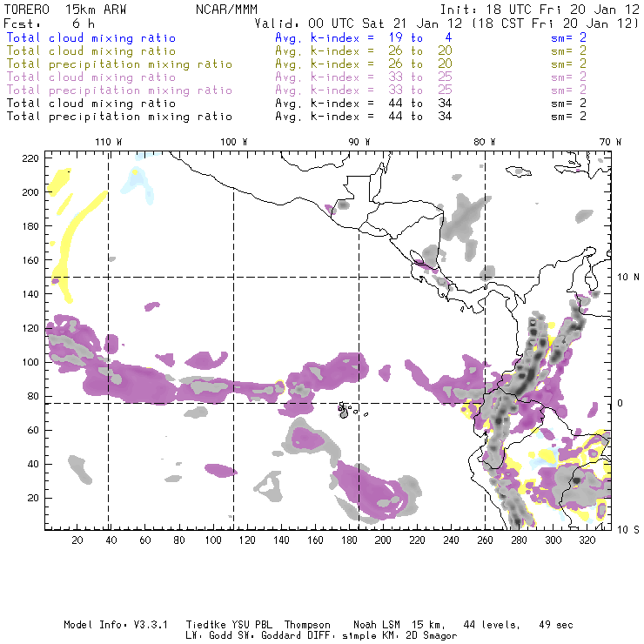This screenshot has width=644, height=644.
Task: Click the "100" tick label on the left axis
Action: click(30, 362)
